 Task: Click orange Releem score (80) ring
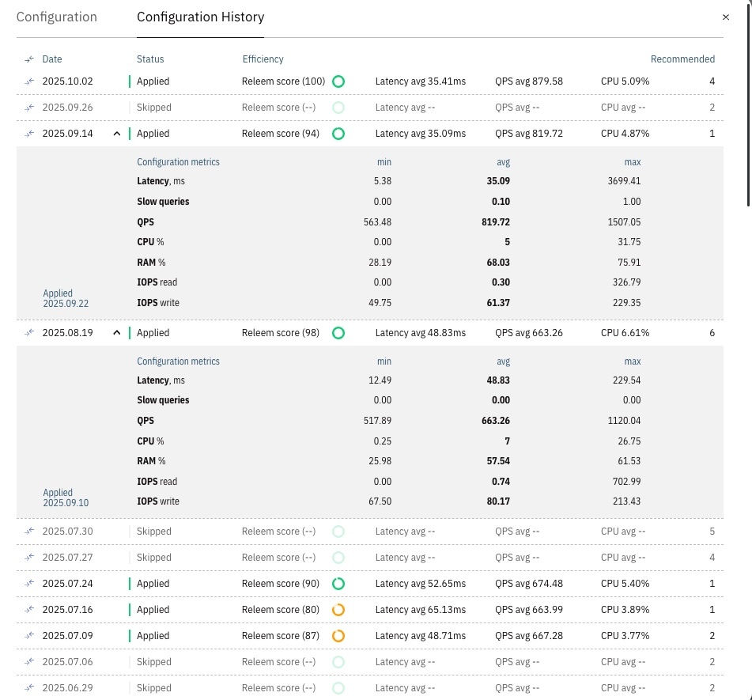[x=338, y=610]
